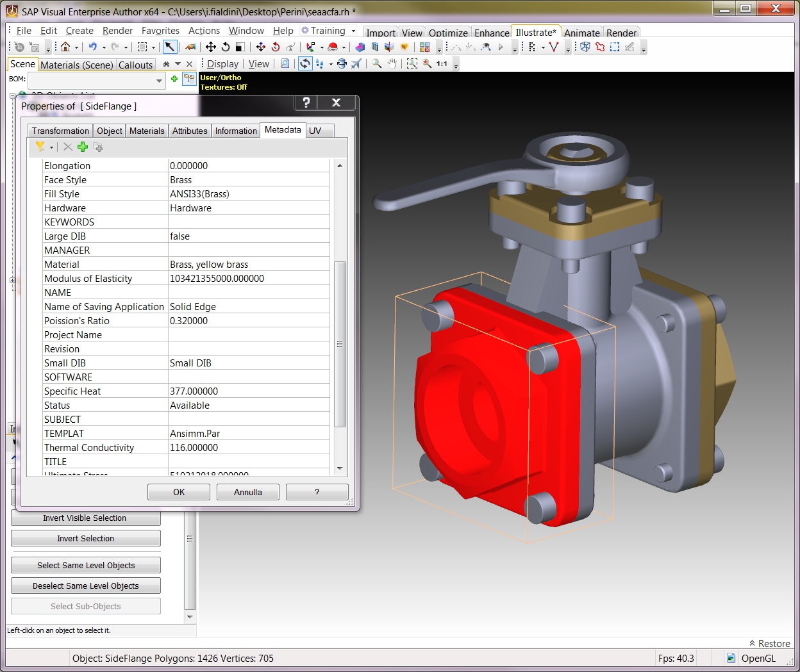Click OK in Properties dialog
Screen dimensions: 800x672
tap(179, 492)
